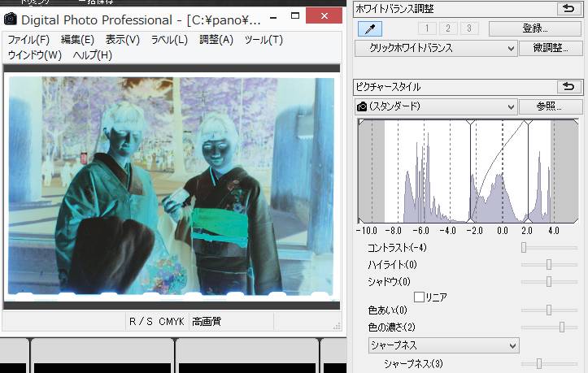Reset the white balance adjustment
Screen dimensions: 588x373
click(x=568, y=9)
